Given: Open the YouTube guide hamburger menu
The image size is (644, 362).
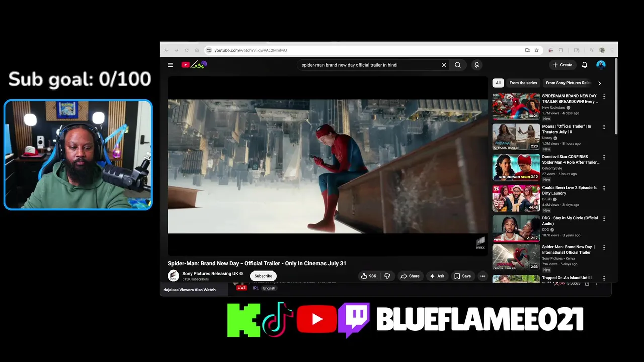Looking at the screenshot, I should pyautogui.click(x=170, y=65).
